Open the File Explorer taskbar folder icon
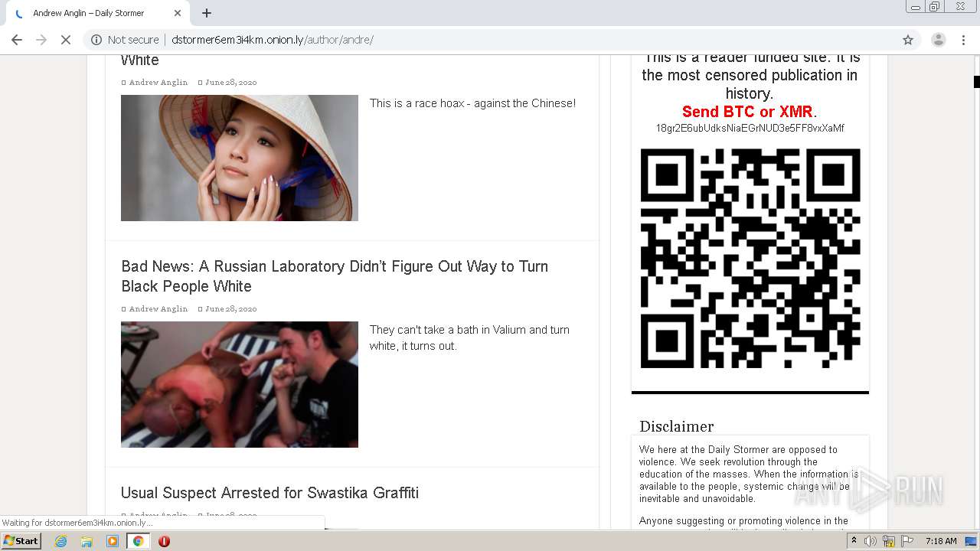This screenshot has height=551, width=980. pyautogui.click(x=87, y=541)
